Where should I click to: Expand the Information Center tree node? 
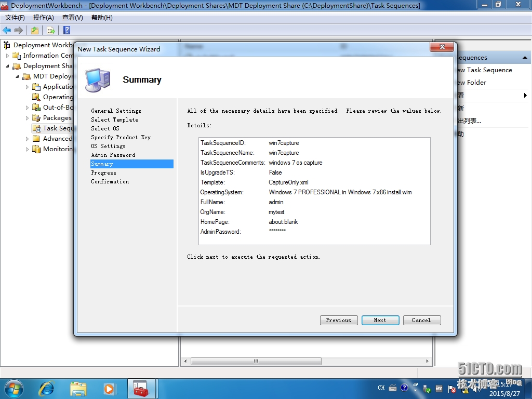click(7, 56)
